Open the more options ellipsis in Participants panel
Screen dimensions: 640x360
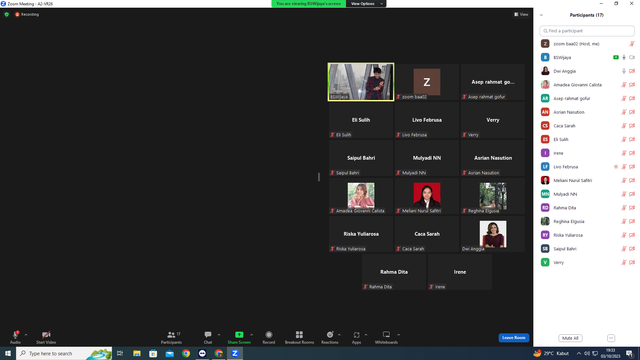pos(611,338)
